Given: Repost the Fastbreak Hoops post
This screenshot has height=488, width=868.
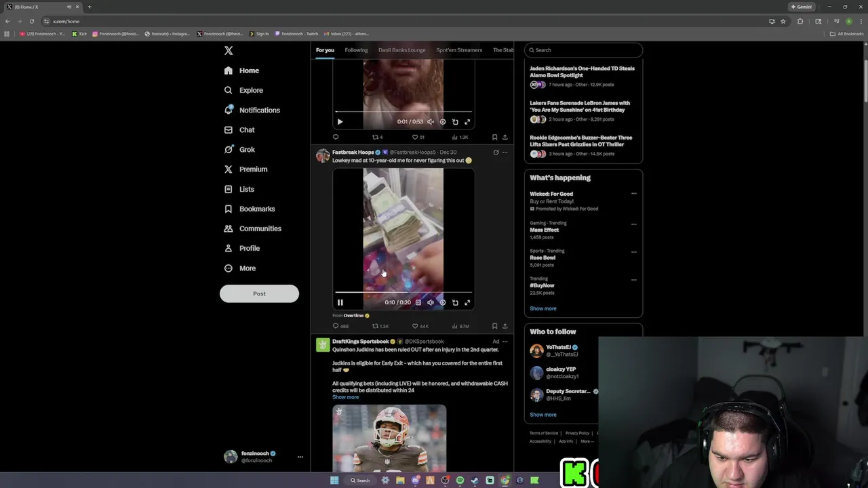Looking at the screenshot, I should coord(375,326).
